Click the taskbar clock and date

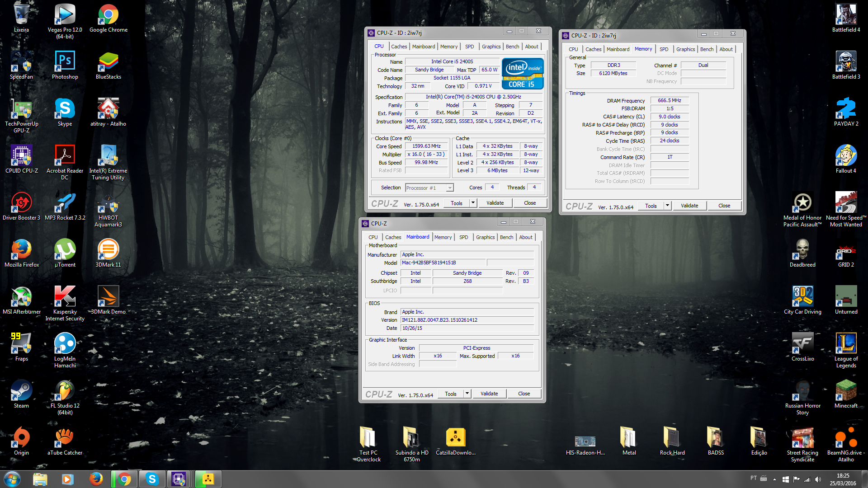843,479
